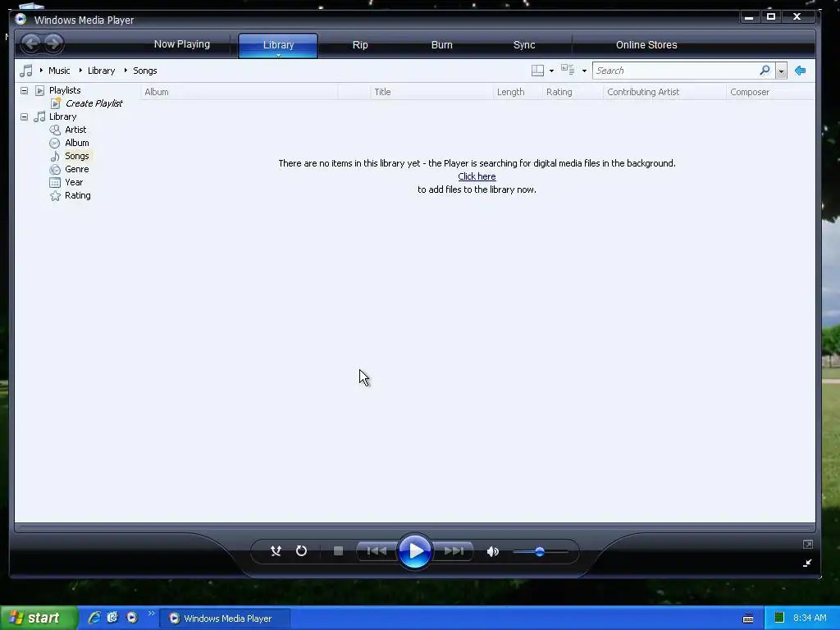Click the seek progress bar

pyautogui.click(x=414, y=527)
